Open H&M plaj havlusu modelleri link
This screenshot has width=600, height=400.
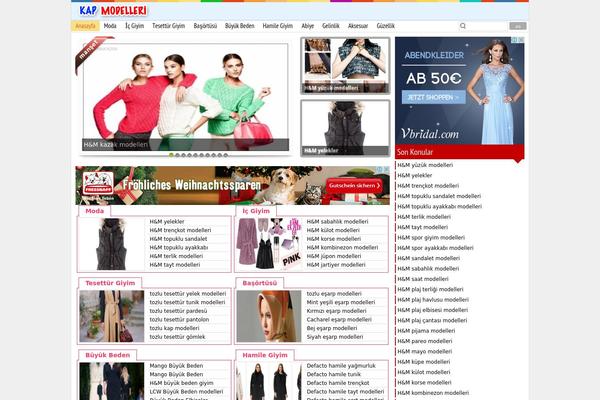(x=433, y=300)
